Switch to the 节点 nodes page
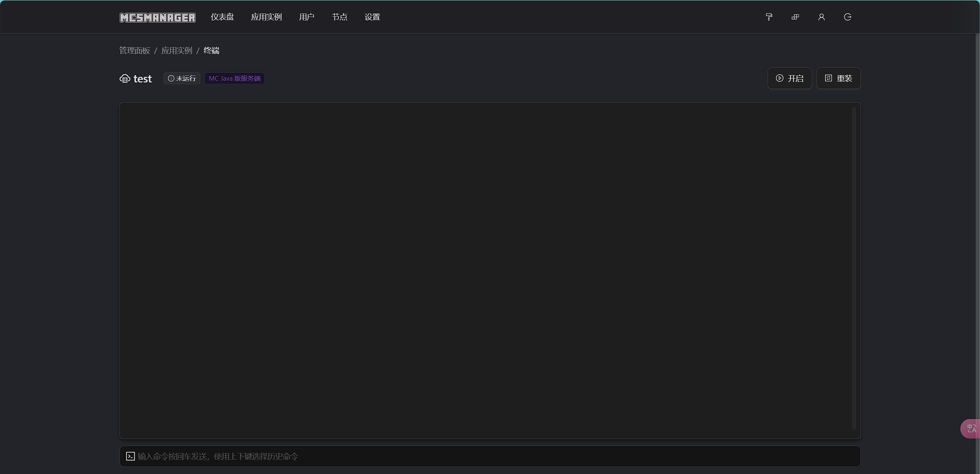 click(x=339, y=17)
